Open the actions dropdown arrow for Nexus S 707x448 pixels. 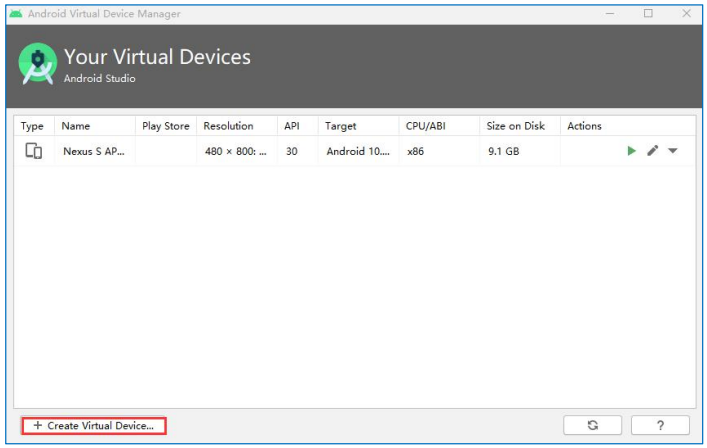coord(673,151)
